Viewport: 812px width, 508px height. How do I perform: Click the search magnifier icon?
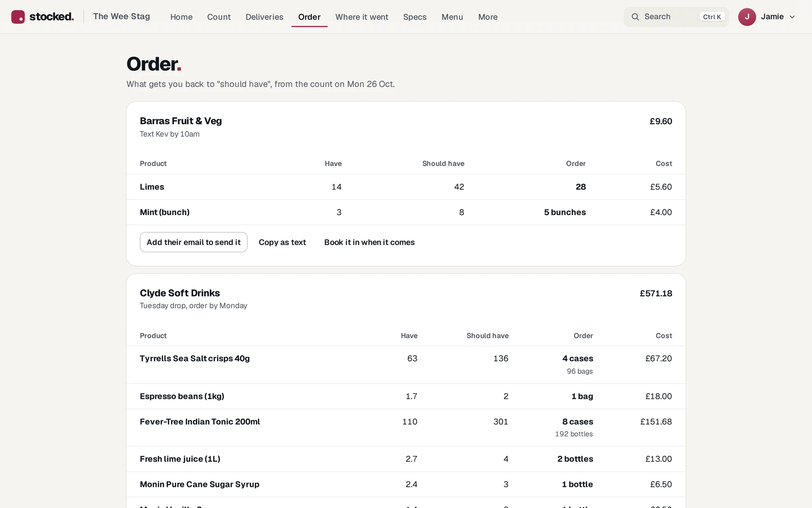[x=635, y=17]
